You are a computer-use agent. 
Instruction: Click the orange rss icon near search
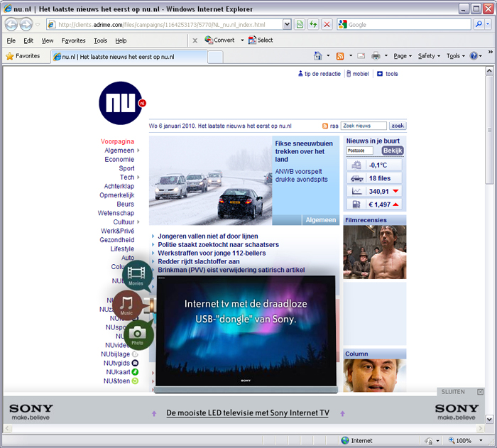325,126
